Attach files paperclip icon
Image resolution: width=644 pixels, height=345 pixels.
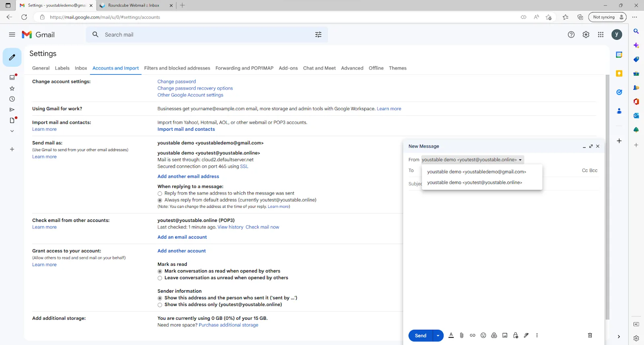tap(462, 335)
